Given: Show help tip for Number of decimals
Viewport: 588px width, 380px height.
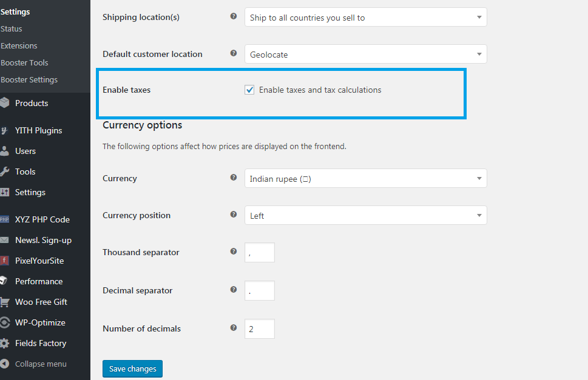Looking at the screenshot, I should pyautogui.click(x=233, y=328).
